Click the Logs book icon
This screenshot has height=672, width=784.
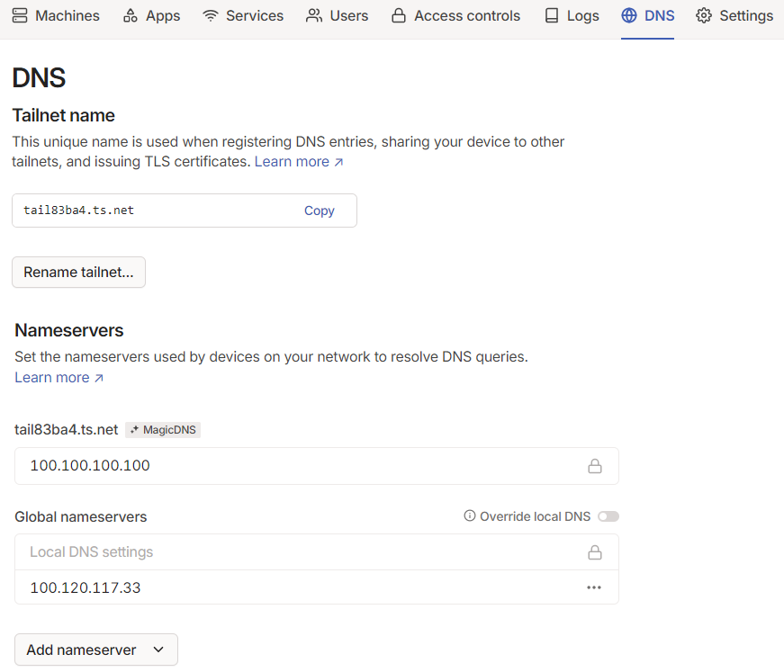click(552, 16)
